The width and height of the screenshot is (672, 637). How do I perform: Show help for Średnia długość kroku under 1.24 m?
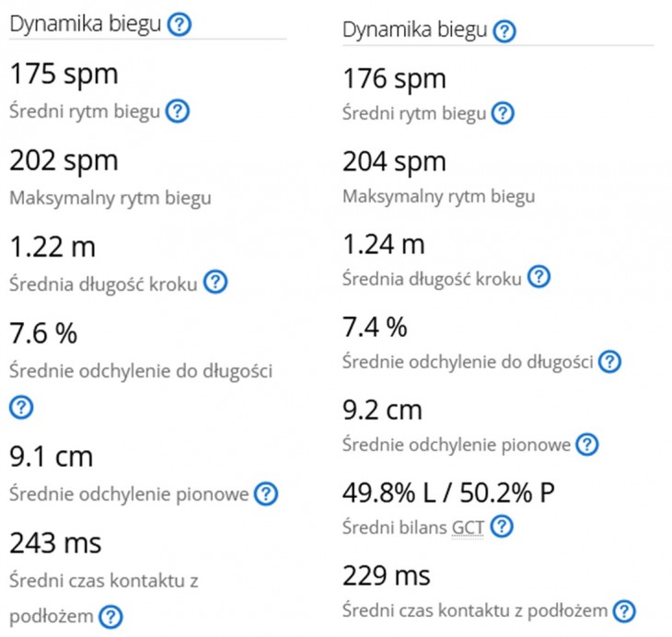539,276
